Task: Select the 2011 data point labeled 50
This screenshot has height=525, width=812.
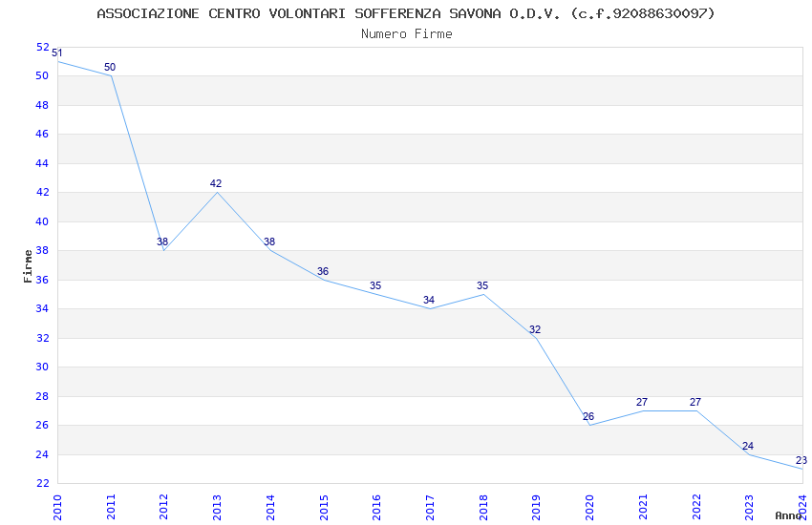Action: pyautogui.click(x=111, y=75)
